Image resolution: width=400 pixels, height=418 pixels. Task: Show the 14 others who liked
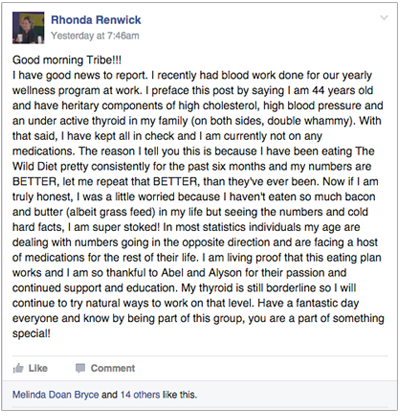(140, 395)
